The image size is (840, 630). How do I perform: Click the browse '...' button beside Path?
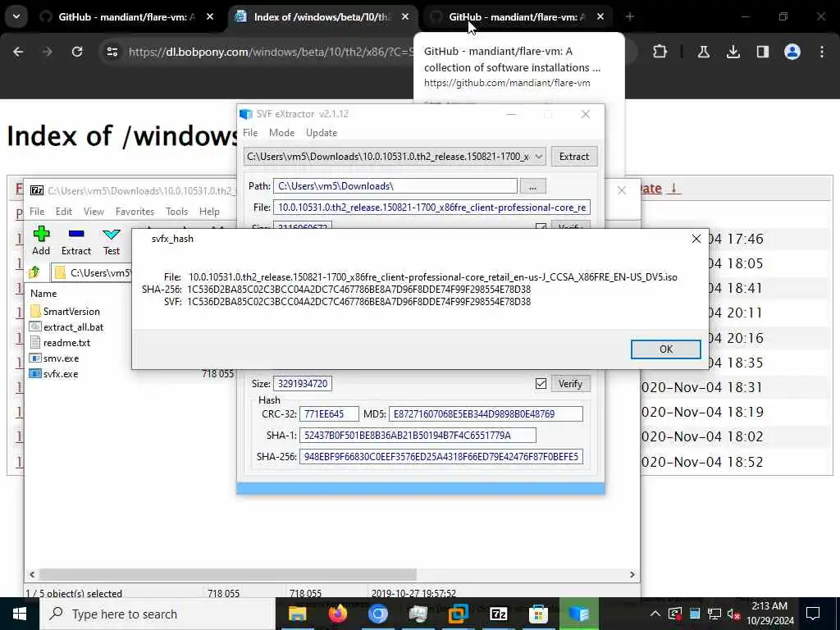coord(532,186)
